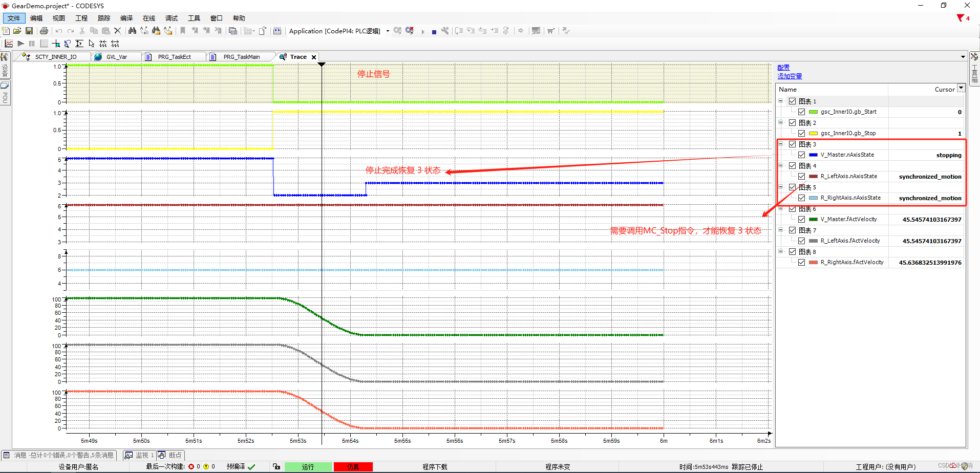Open the 文件 menu
Image resolution: width=980 pixels, height=473 pixels.
coord(14,18)
